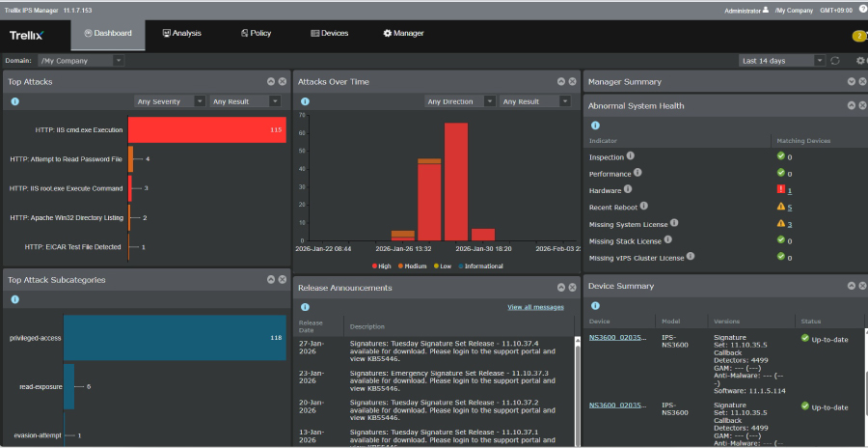This screenshot has width=868, height=448.
Task: Show help for Hardware indicator
Action: click(628, 189)
